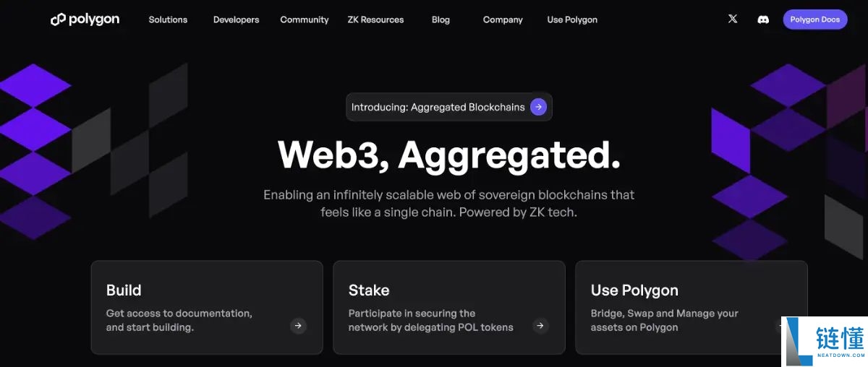Expand the Community menu

click(x=305, y=20)
